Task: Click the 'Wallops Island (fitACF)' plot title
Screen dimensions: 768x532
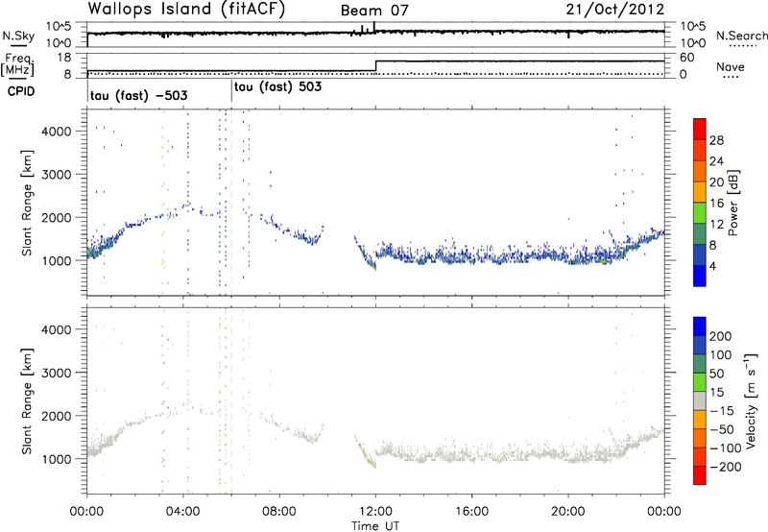Action: (x=186, y=9)
